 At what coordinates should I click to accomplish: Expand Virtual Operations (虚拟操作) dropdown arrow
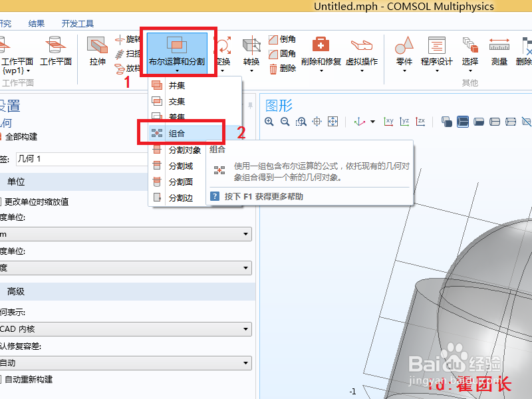pyautogui.click(x=362, y=70)
